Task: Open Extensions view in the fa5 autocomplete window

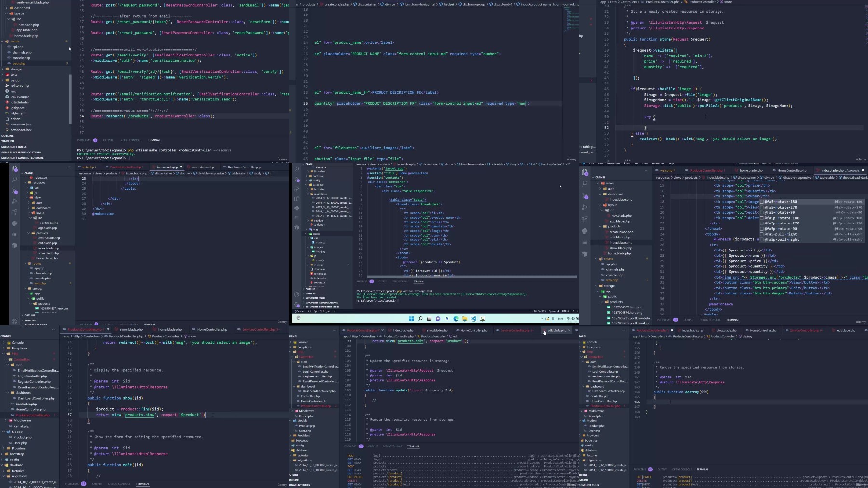Action: (x=585, y=219)
